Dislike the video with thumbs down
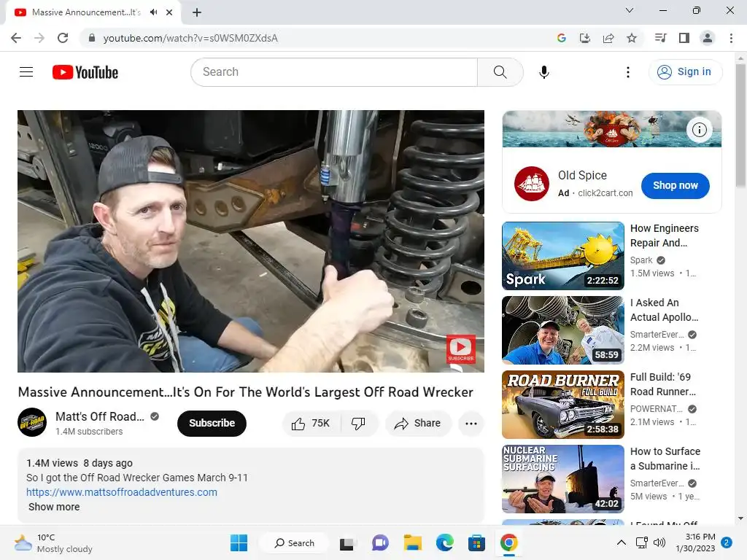The height and width of the screenshot is (560, 747). pyautogui.click(x=359, y=424)
